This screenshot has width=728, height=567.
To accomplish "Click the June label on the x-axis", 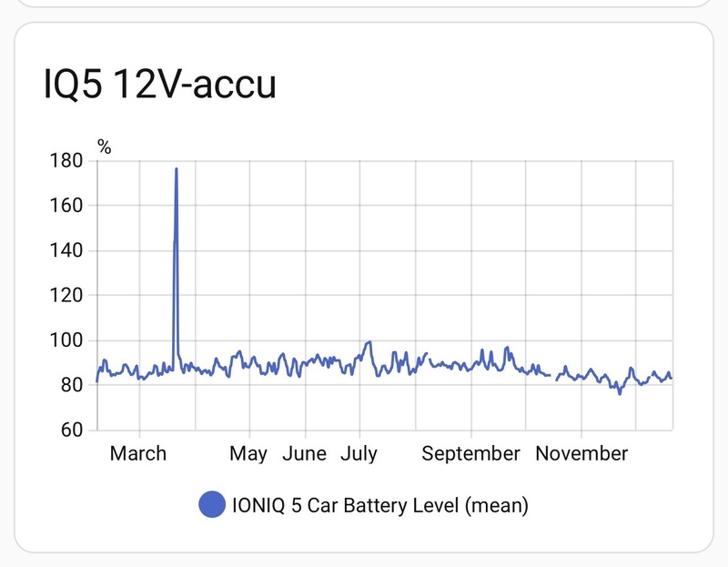I will pos(304,453).
